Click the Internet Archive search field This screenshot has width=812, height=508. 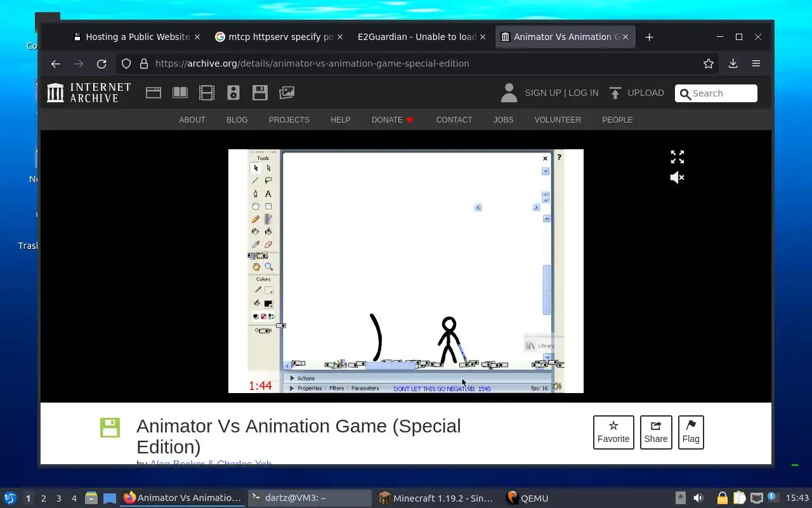click(x=716, y=93)
